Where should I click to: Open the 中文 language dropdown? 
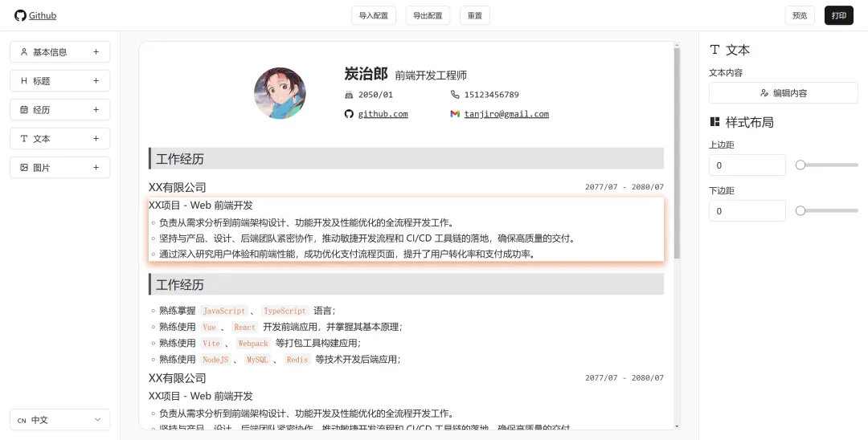coord(59,420)
